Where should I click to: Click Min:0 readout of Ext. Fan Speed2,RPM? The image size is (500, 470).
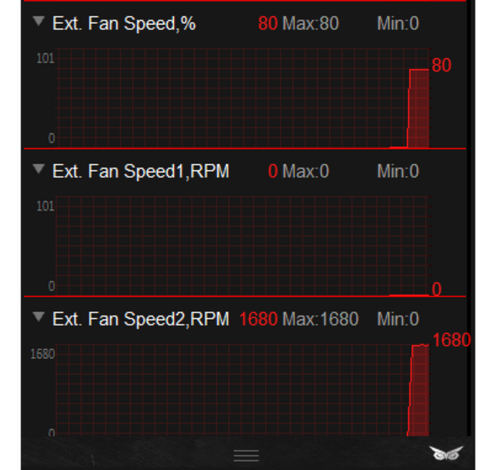(398, 319)
